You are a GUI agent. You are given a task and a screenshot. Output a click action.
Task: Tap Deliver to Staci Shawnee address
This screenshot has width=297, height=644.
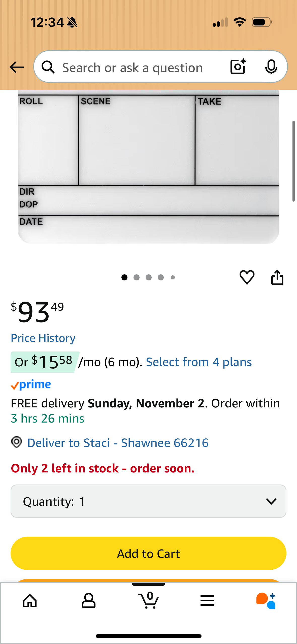pos(118,443)
